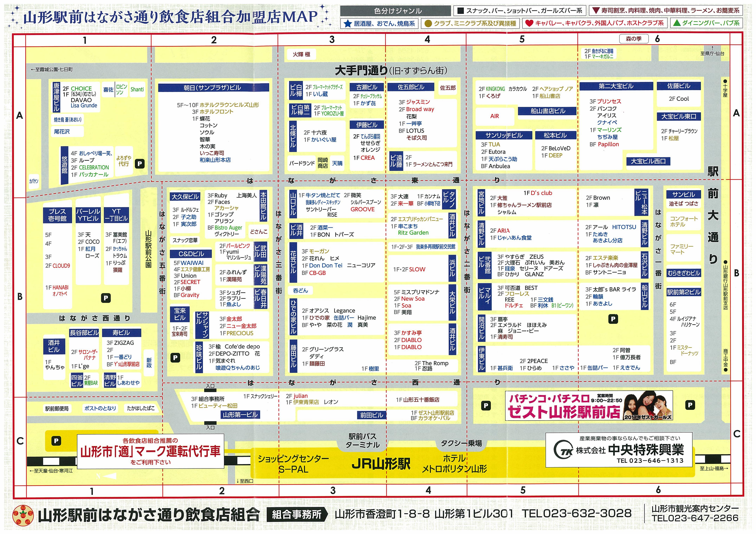The height and width of the screenshot is (534, 756).
Task: Click the black square legend icon for スナック
Action: (x=461, y=11)
